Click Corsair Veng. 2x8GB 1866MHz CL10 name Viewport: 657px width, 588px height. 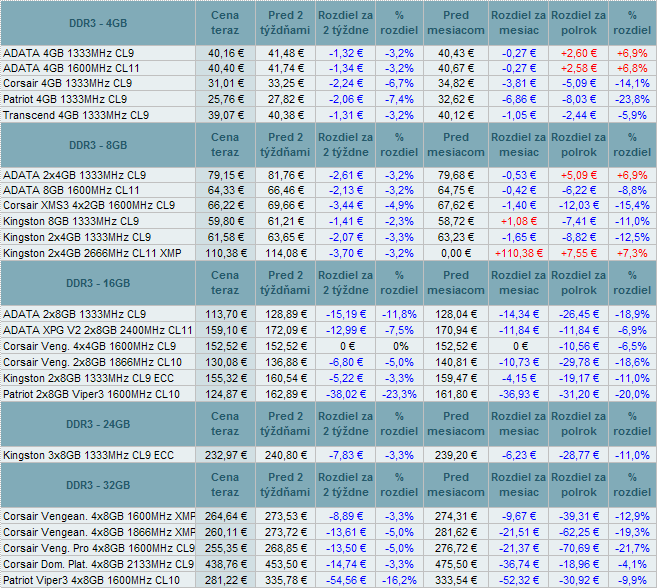point(93,362)
